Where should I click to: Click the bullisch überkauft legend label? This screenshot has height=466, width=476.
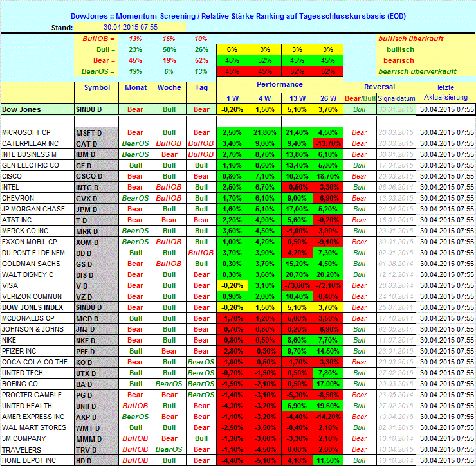(x=411, y=39)
